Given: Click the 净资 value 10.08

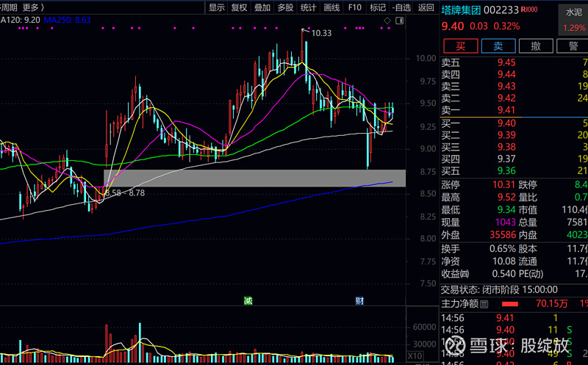Looking at the screenshot, I should [504, 261].
